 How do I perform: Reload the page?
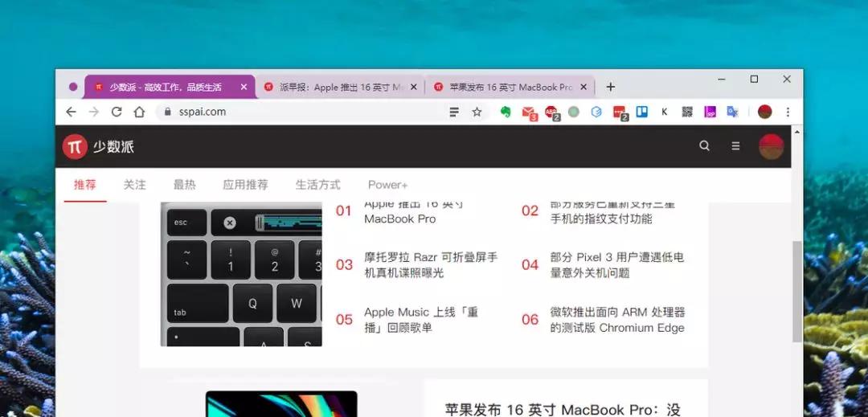tap(117, 112)
